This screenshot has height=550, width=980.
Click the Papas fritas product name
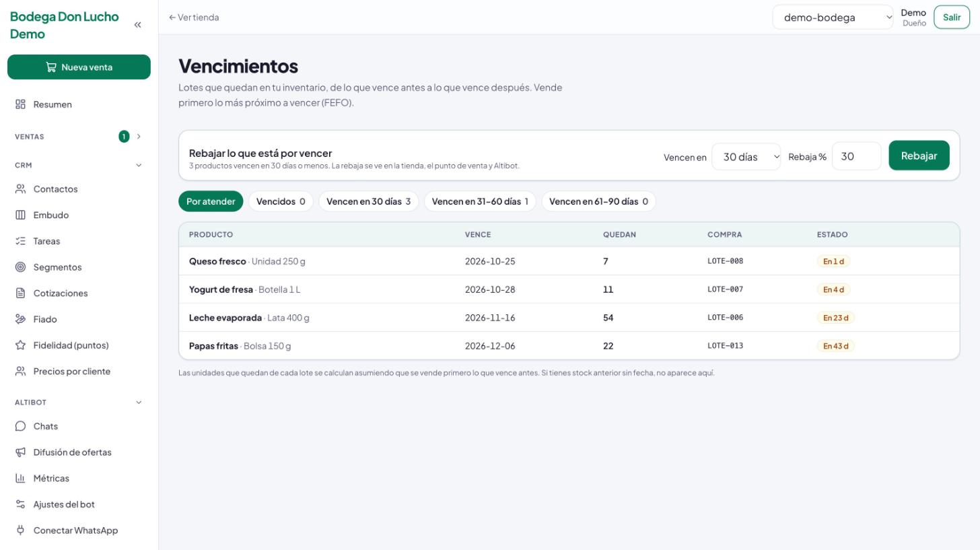tap(213, 346)
